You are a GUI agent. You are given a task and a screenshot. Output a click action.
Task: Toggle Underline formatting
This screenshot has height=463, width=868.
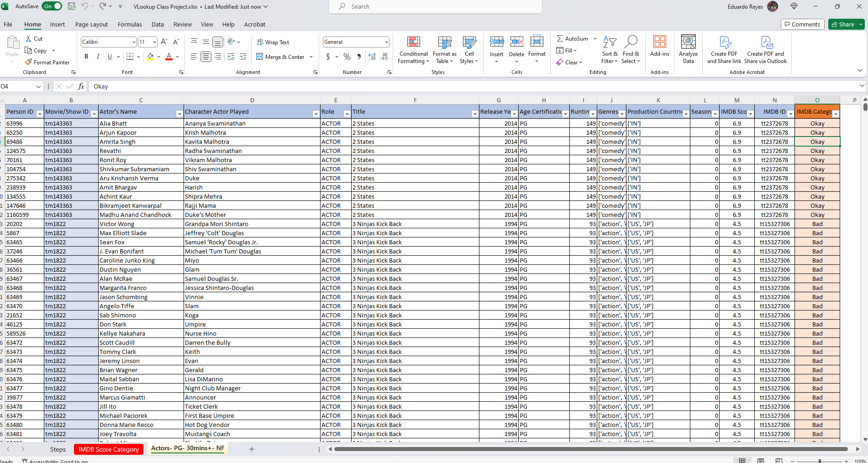click(110, 57)
